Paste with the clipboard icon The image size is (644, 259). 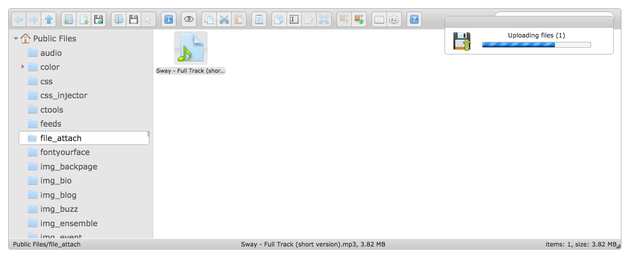click(239, 19)
